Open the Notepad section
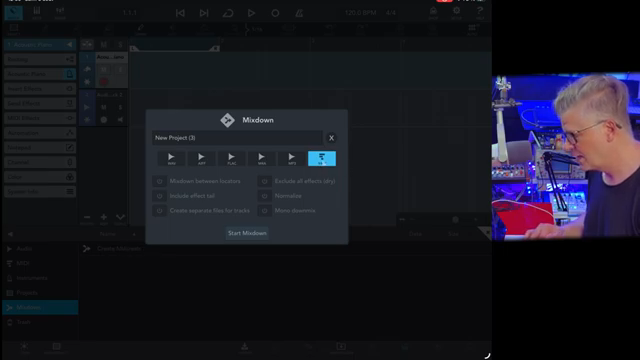 (x=40, y=147)
